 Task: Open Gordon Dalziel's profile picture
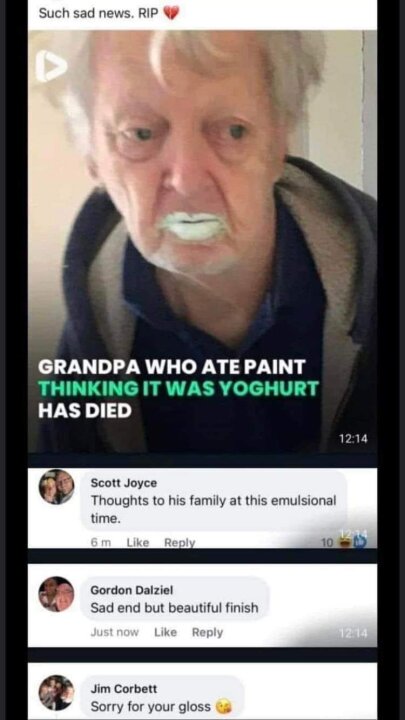click(56, 594)
